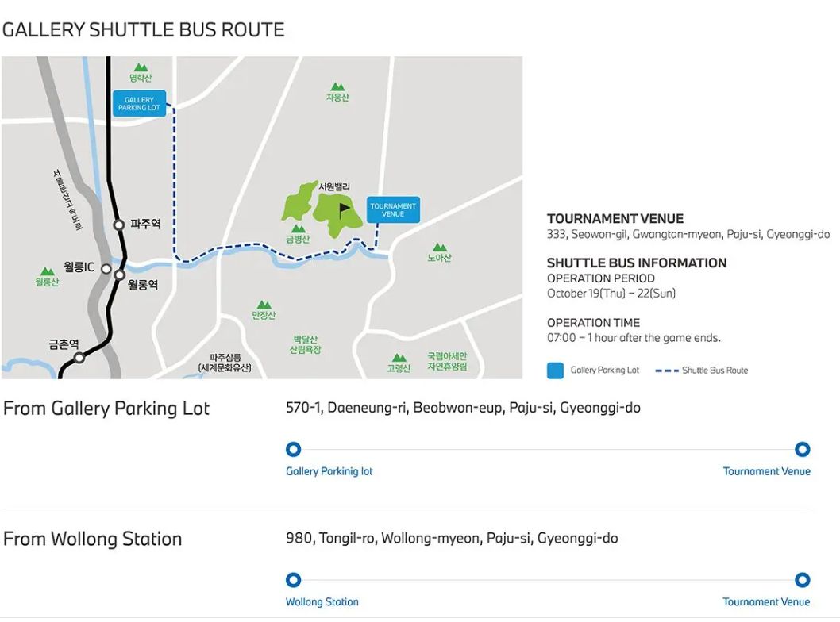Select the black golf flag icon
Image resolution: width=840 pixels, height=622 pixels.
[x=345, y=210]
